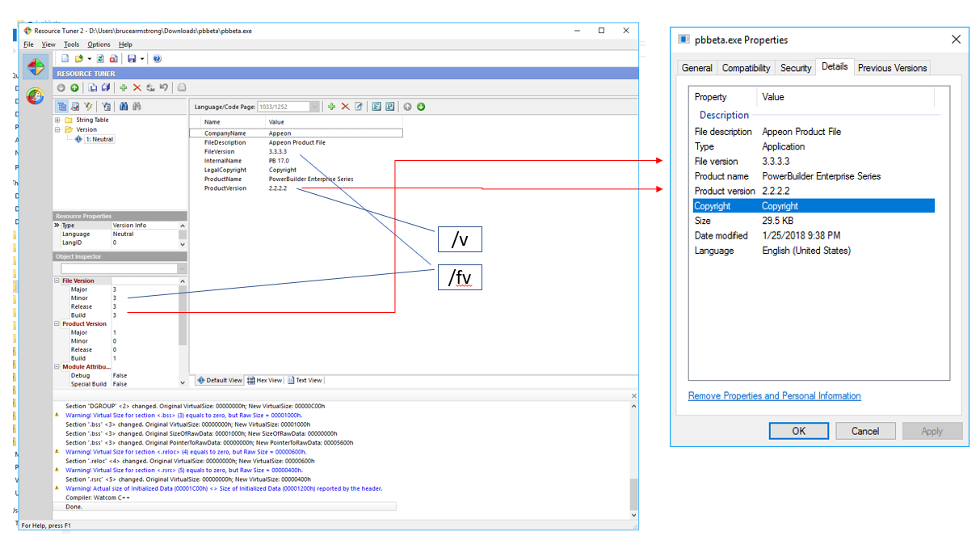Click the lightning filter icon above tree
This screenshot has width=980, height=553.
[88, 107]
